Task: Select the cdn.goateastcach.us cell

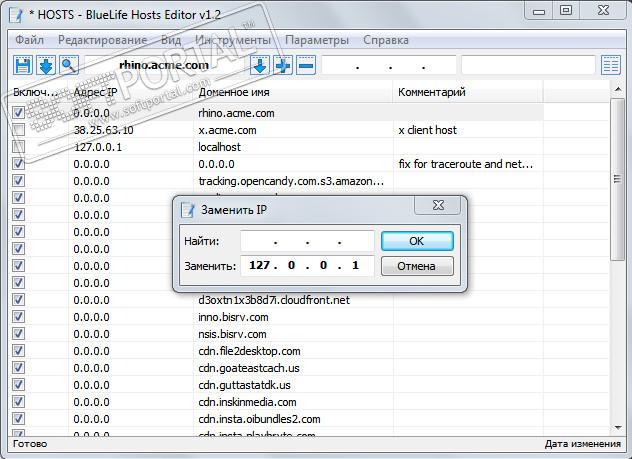Action: tap(249, 368)
